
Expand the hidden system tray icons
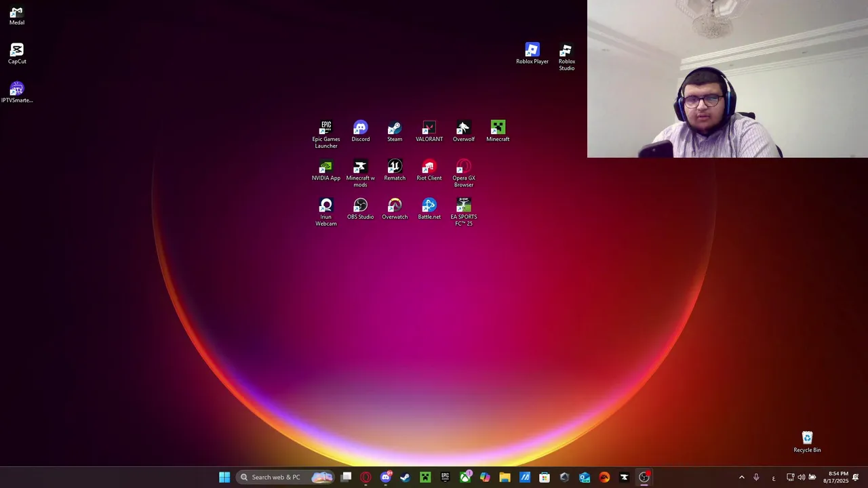pos(741,477)
